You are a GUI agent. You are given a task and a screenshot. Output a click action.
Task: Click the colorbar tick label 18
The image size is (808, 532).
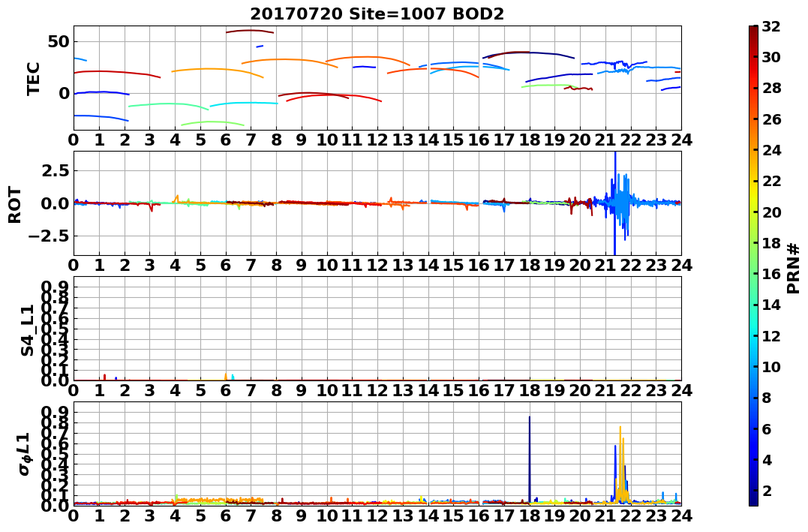(771, 243)
